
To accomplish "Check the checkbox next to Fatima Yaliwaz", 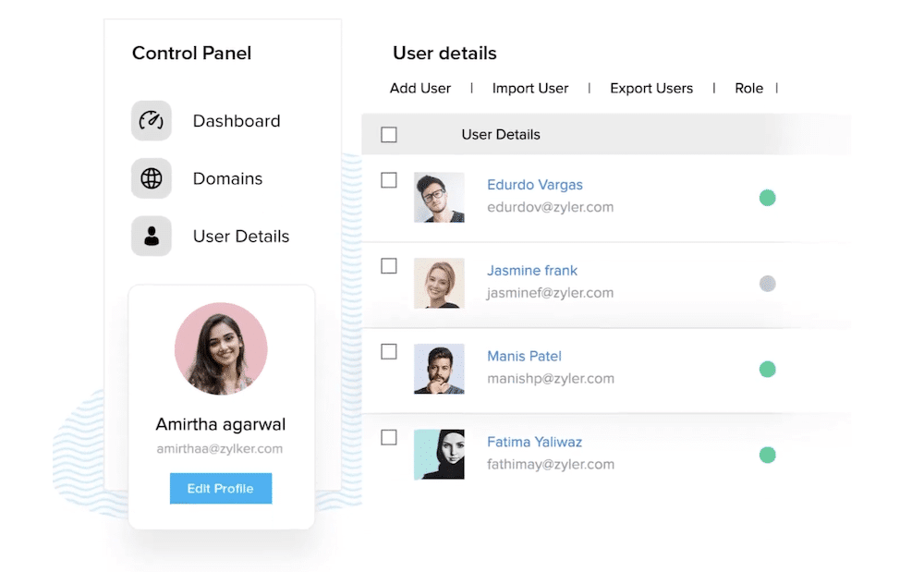I will [x=389, y=437].
